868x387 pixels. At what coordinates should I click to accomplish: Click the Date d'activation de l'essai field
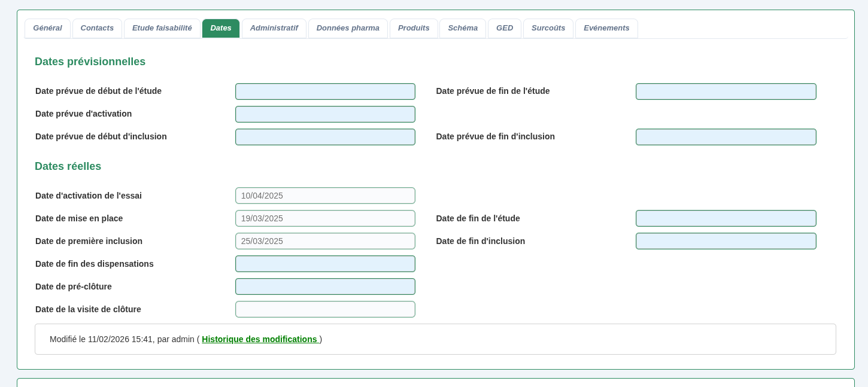tap(325, 196)
